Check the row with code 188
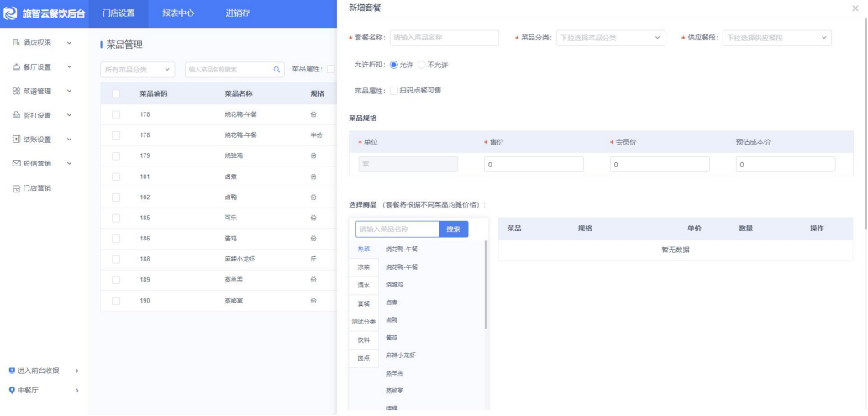This screenshot has width=868, height=416. click(x=116, y=259)
